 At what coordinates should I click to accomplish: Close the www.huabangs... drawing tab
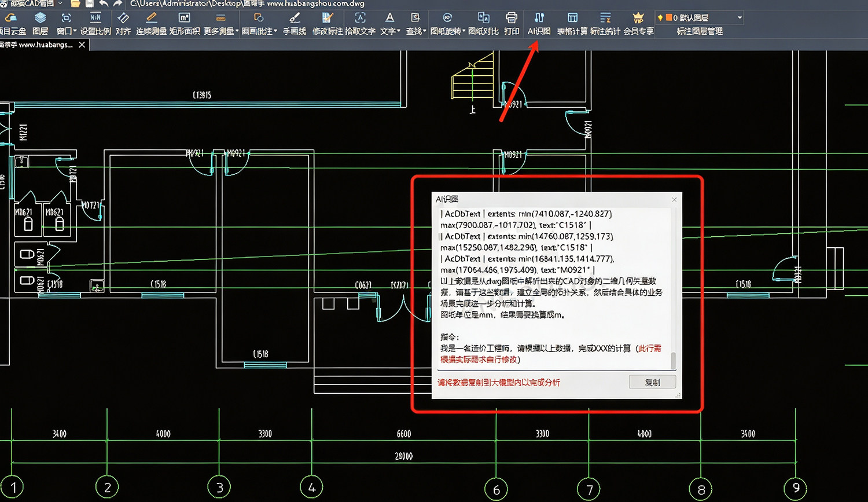(x=82, y=45)
